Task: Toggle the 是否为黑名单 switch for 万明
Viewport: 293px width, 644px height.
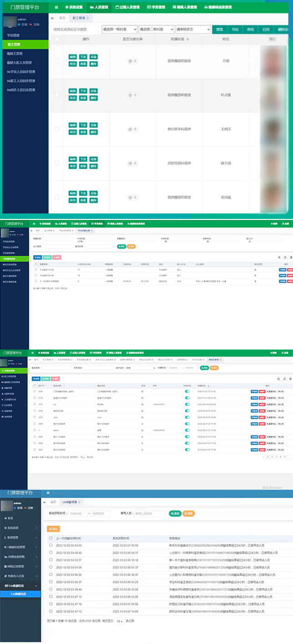Action: [x=132, y=61]
